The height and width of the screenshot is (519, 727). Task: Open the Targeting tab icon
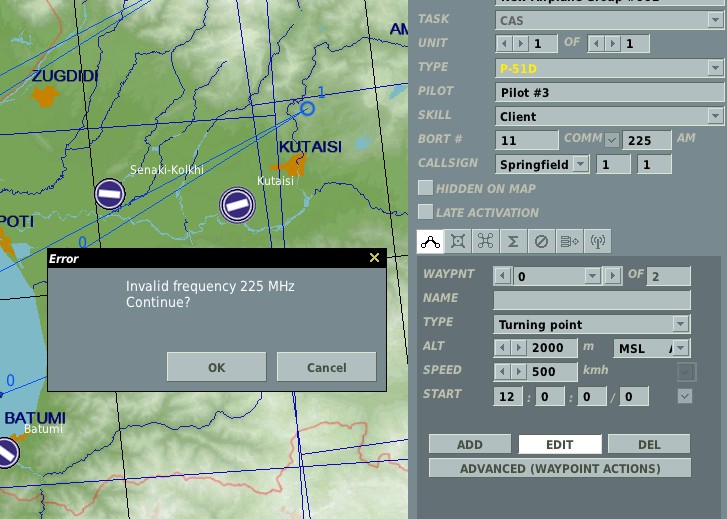458,242
